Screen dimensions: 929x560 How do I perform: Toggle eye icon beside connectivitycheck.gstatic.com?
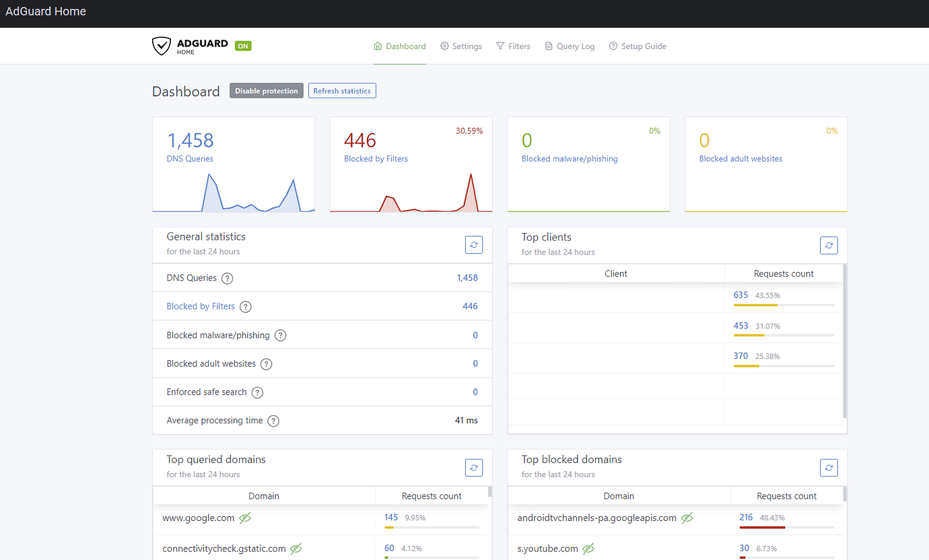pyautogui.click(x=296, y=549)
